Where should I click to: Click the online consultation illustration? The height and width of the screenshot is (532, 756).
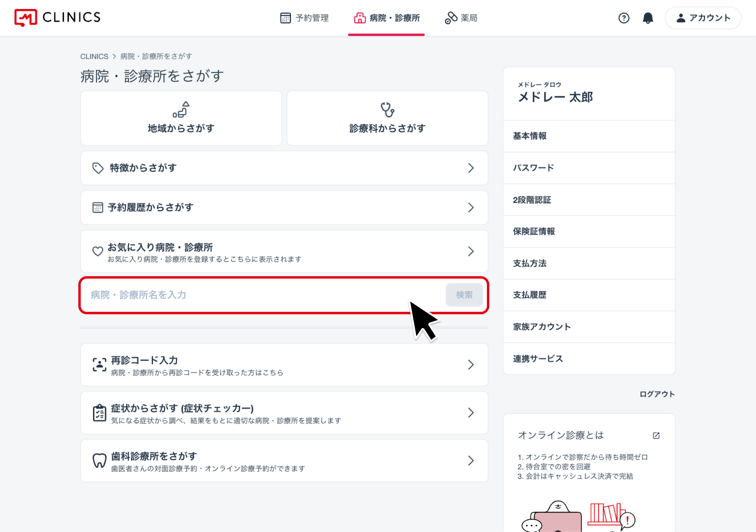click(578, 516)
